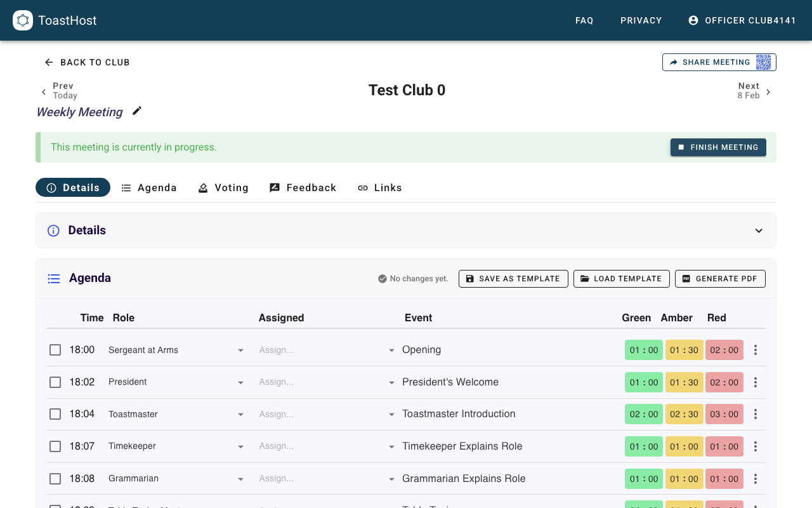
Task: Click the pencil icon beside Weekly Meeting
Action: 137,111
